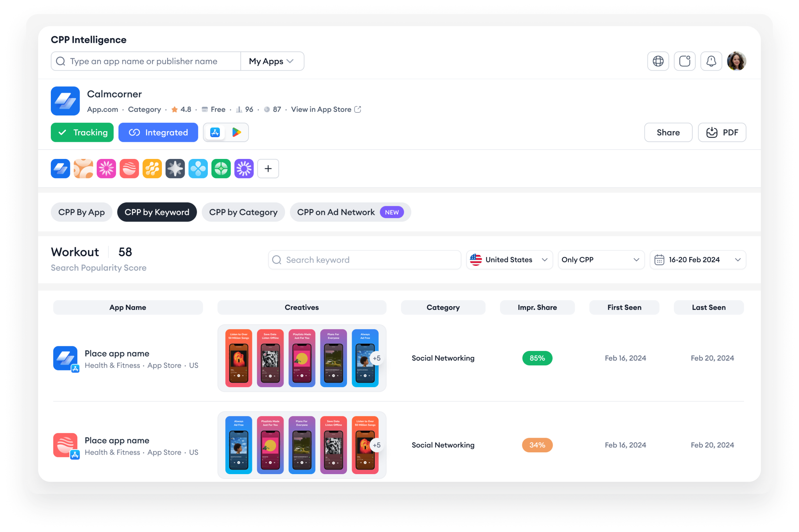This screenshot has height=532, width=799.
Task: Expand the My Apps dropdown
Action: pyautogui.click(x=272, y=61)
